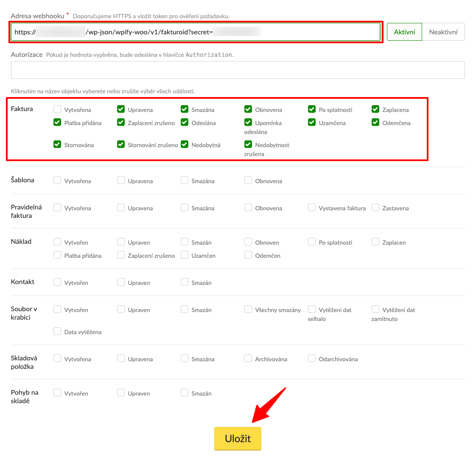Enable Pravidelná faktura Vystavena faktura event

(x=312, y=208)
